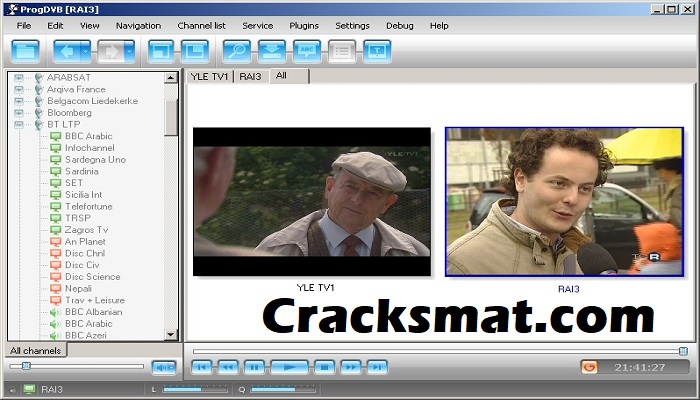Click the rewind playback button

[228, 367]
